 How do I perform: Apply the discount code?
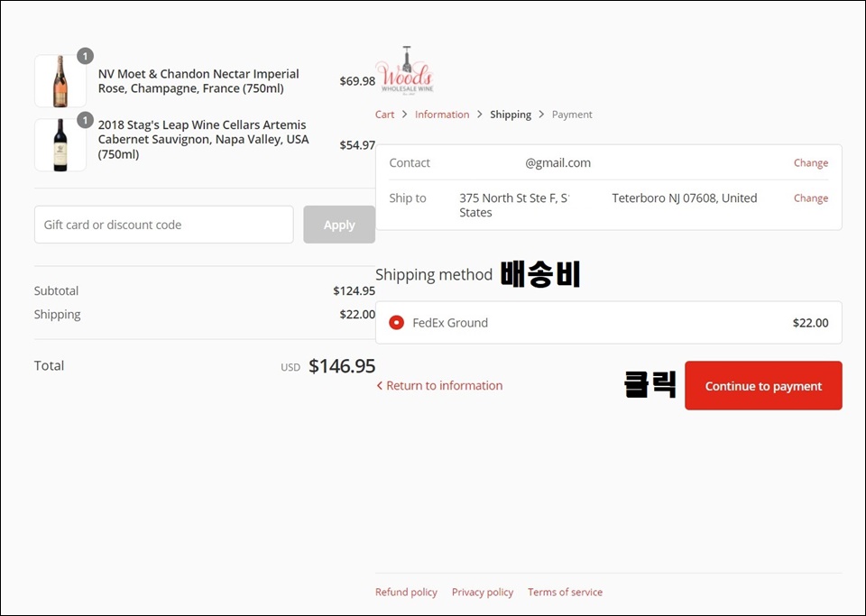[x=339, y=225]
